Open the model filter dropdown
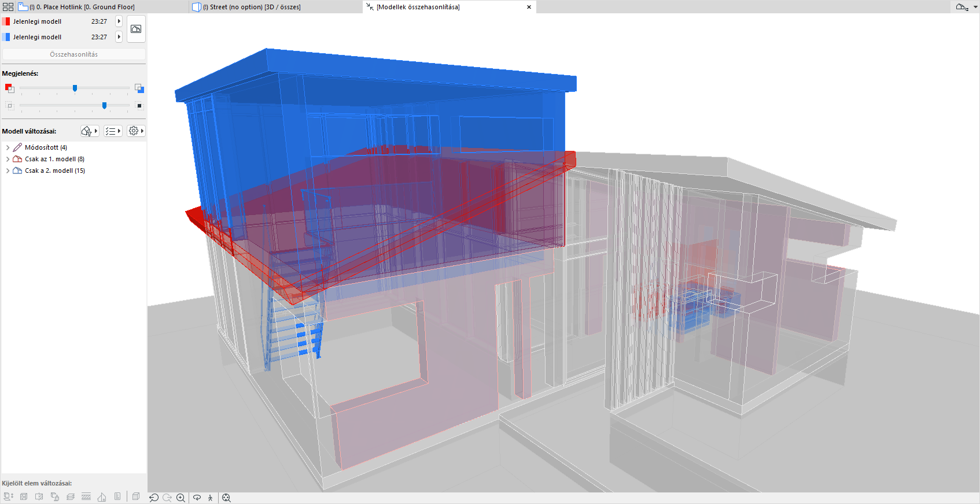The height and width of the screenshot is (504, 980). click(90, 131)
